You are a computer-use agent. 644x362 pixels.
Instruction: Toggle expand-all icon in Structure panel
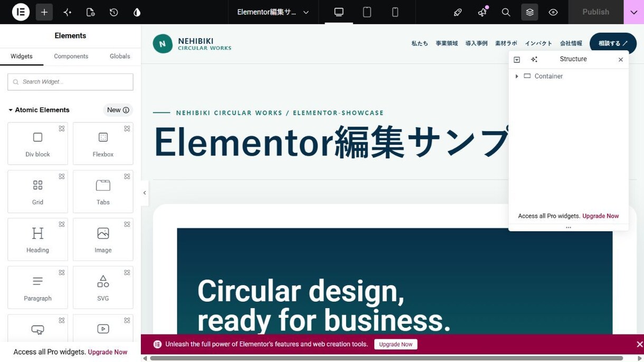tap(517, 60)
